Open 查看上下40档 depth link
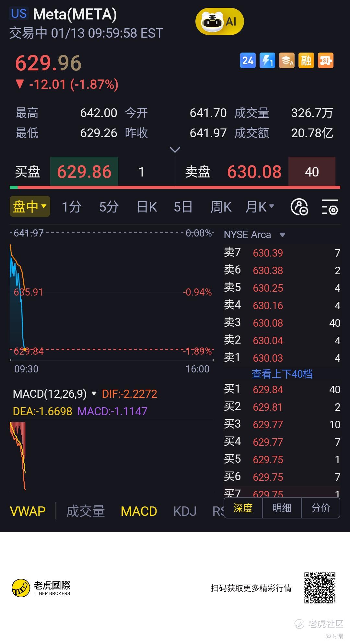The image size is (350, 644). tap(282, 374)
